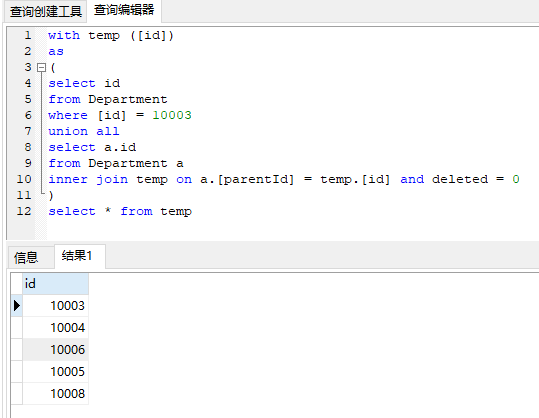Click row header beside 10004
The height and width of the screenshot is (418, 539).
[16, 328]
